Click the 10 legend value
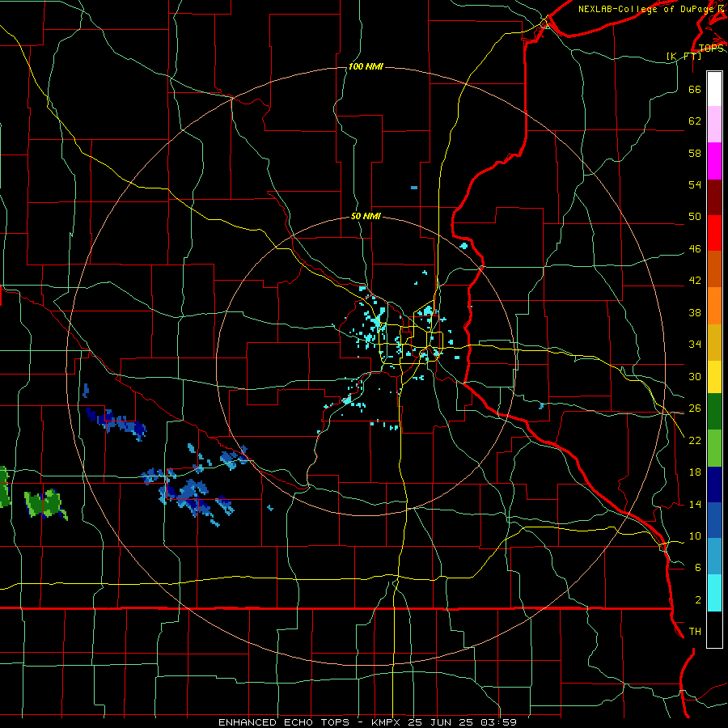This screenshot has height=728, width=728. pyautogui.click(x=695, y=535)
